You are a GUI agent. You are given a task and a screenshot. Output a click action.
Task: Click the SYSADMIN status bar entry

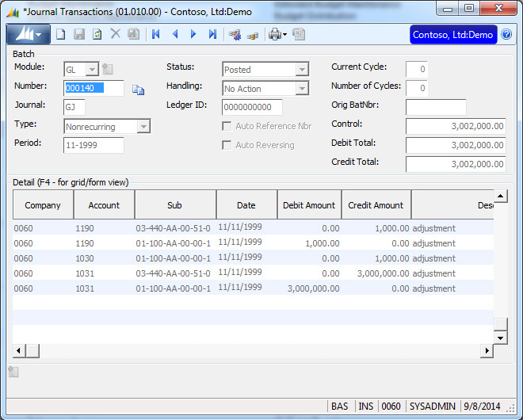[x=433, y=406]
